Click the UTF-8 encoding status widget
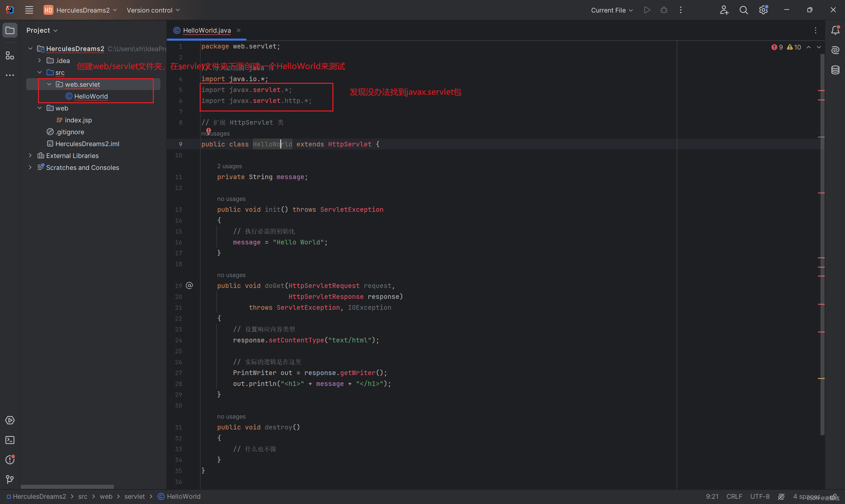 pos(760,496)
